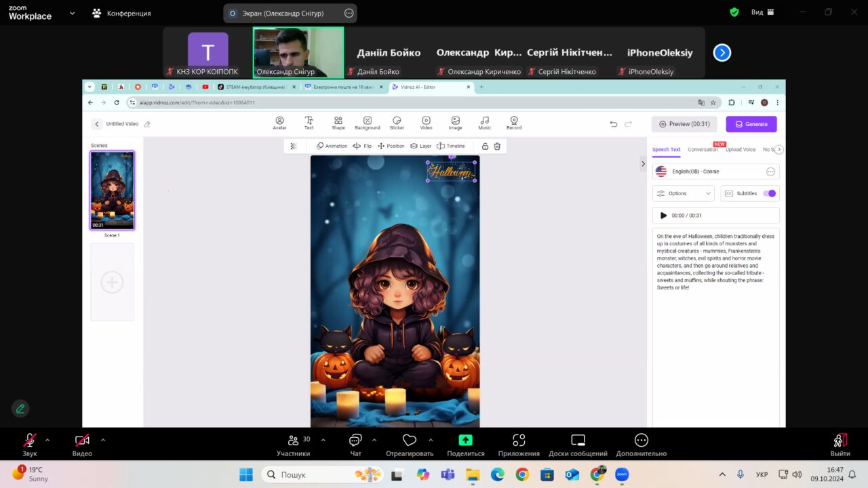The height and width of the screenshot is (488, 868).
Task: Select the Halloween text sticker on canvas
Action: click(x=451, y=171)
